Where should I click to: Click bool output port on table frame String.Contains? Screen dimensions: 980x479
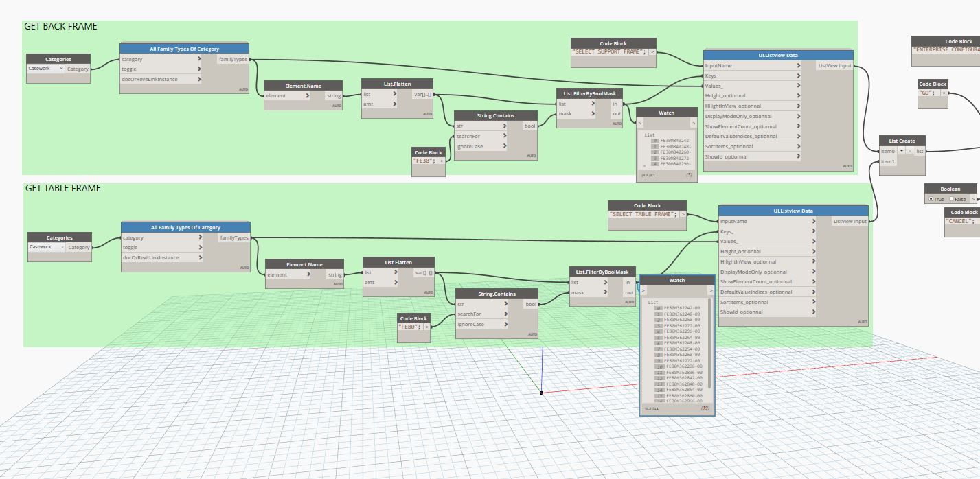point(531,304)
